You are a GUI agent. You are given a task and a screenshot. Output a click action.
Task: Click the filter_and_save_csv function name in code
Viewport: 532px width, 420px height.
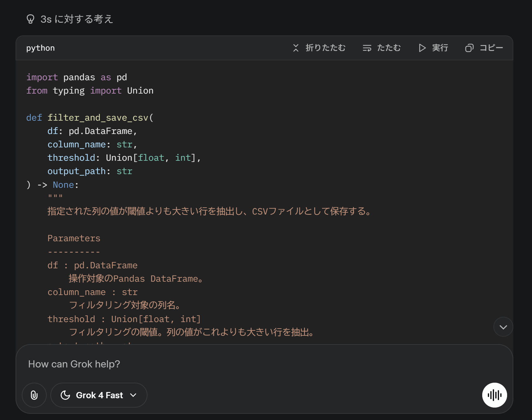[x=98, y=118]
